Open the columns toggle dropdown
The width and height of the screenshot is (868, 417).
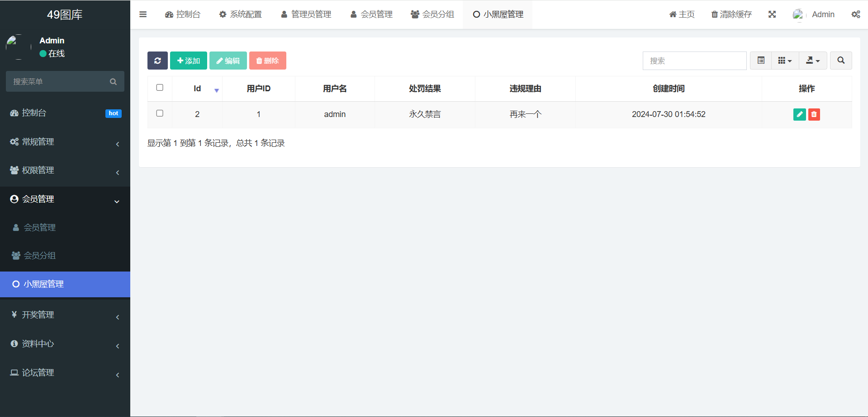785,61
